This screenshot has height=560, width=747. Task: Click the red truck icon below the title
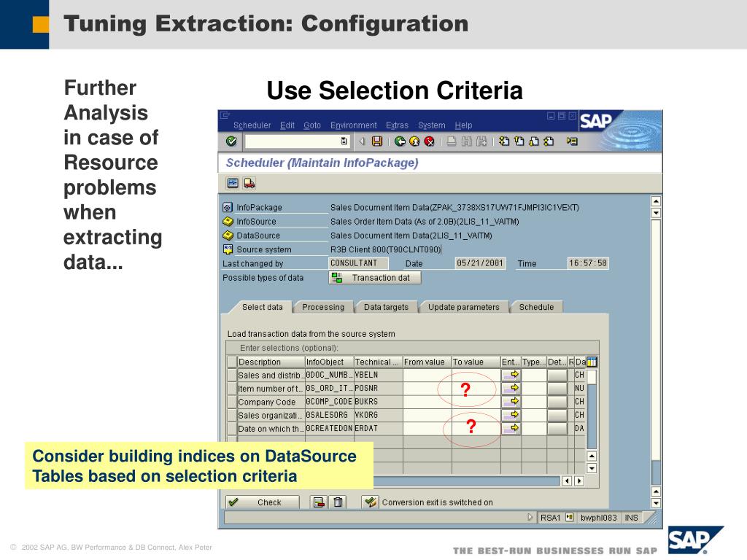(x=249, y=183)
